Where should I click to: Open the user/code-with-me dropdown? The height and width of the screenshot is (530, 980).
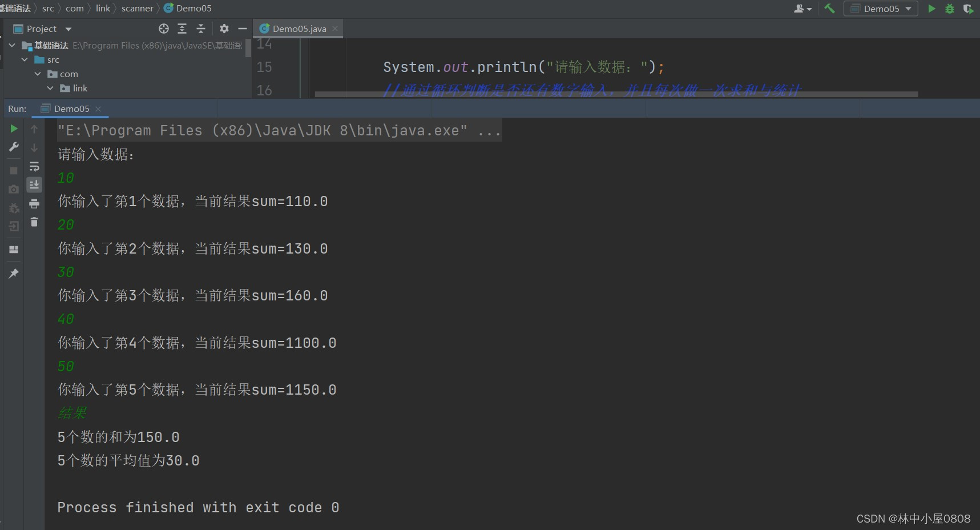pyautogui.click(x=802, y=9)
